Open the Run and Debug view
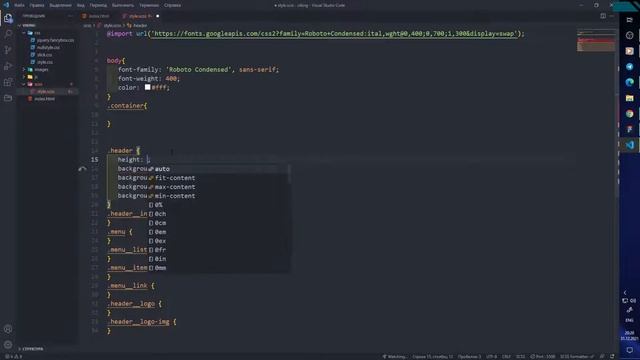The height and width of the screenshot is (360, 640). pyautogui.click(x=8, y=66)
